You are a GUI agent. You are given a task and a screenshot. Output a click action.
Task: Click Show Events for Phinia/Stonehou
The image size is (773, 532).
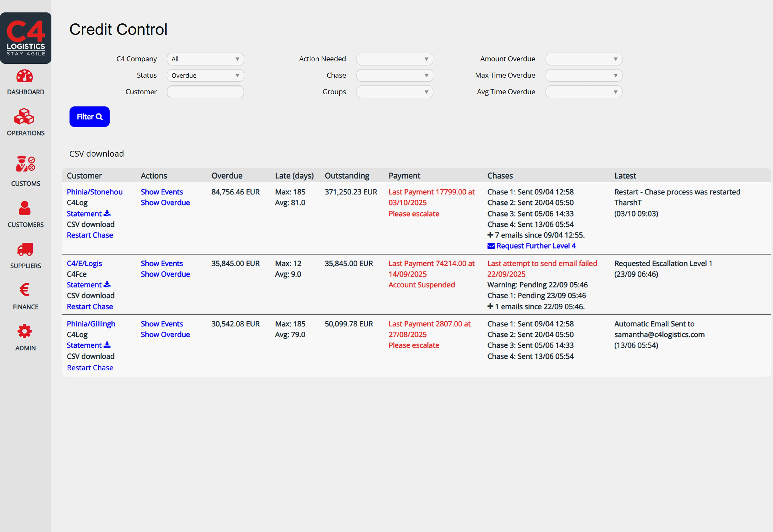coord(162,192)
